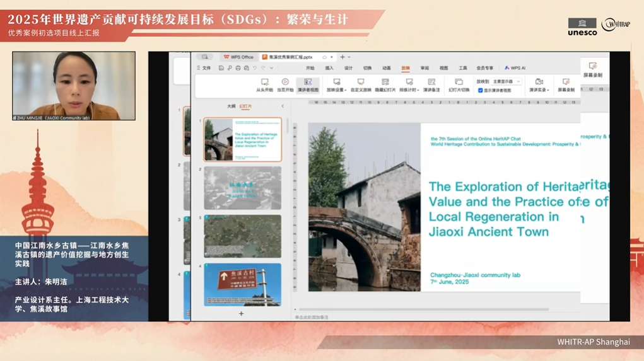Click the 幻灯片切换 slide transition icon
The height and width of the screenshot is (361, 644).
[459, 83]
